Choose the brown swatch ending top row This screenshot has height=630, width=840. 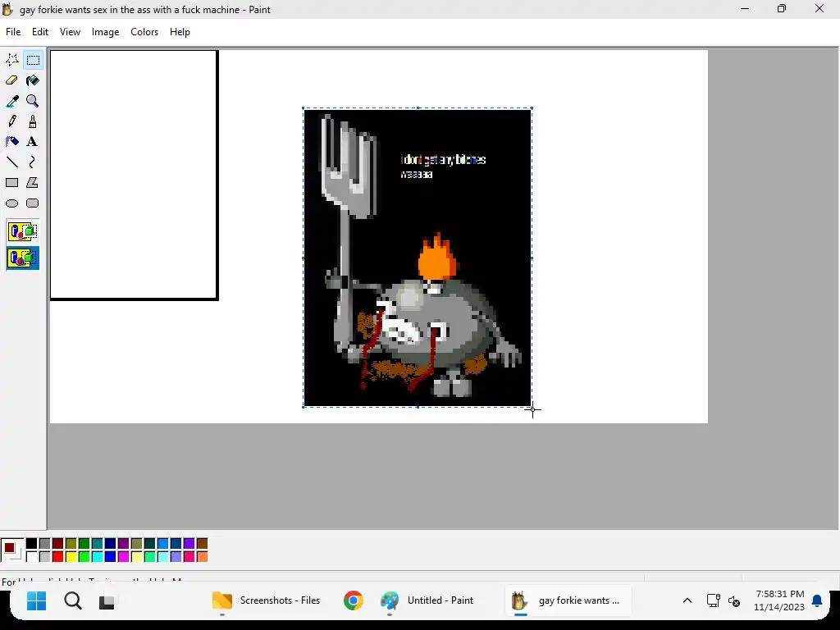pos(202,544)
